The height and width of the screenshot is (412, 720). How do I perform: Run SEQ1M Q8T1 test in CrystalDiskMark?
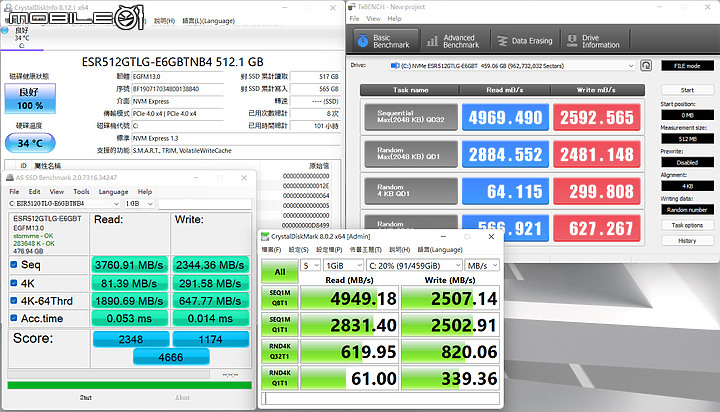pyautogui.click(x=280, y=298)
